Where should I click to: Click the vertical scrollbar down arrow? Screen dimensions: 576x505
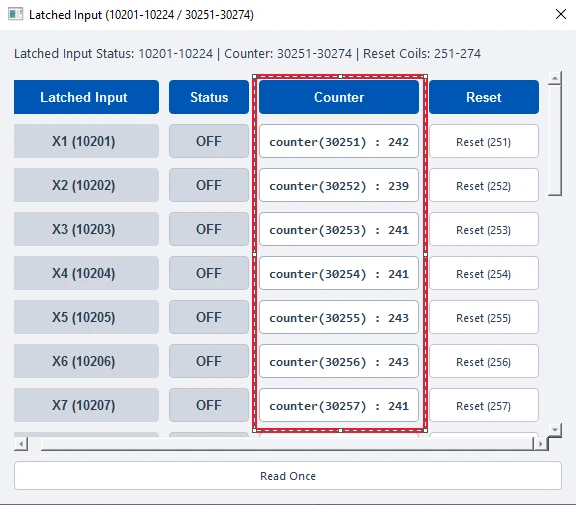click(x=555, y=430)
